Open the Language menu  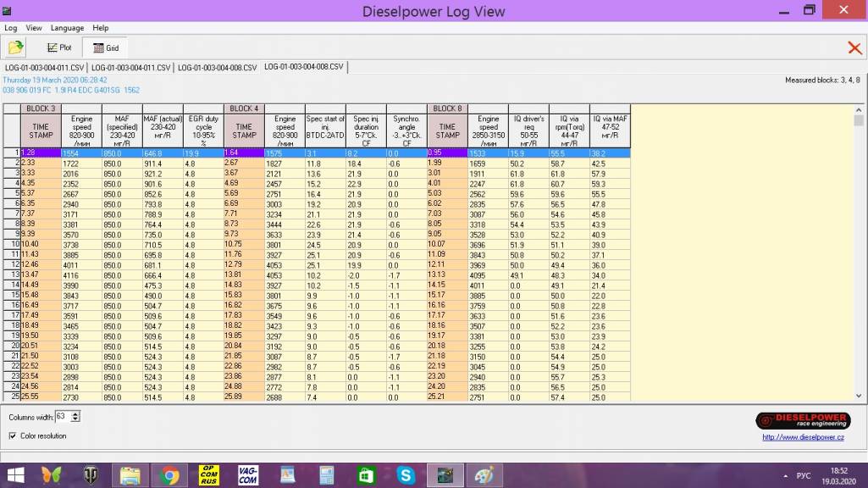(x=67, y=28)
